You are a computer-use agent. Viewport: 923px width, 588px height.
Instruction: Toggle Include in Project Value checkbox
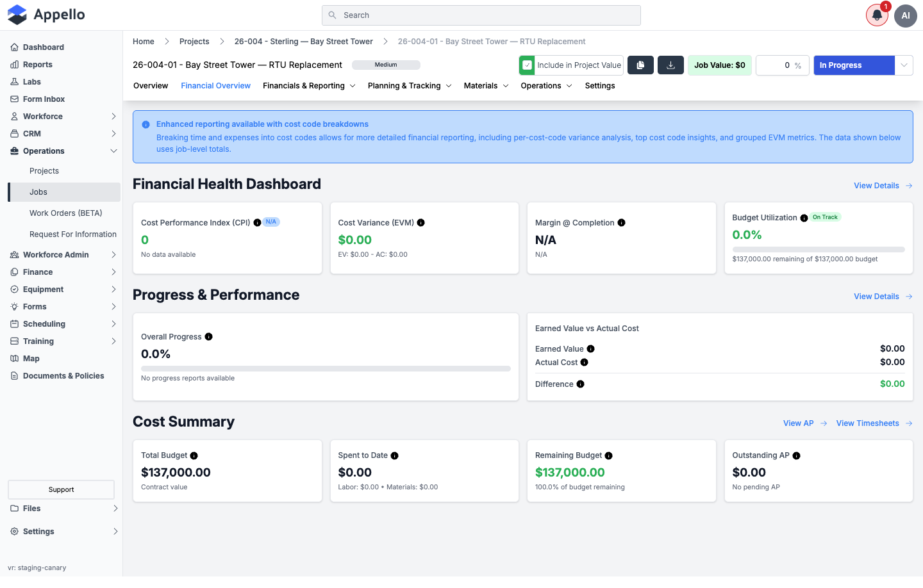(x=527, y=65)
